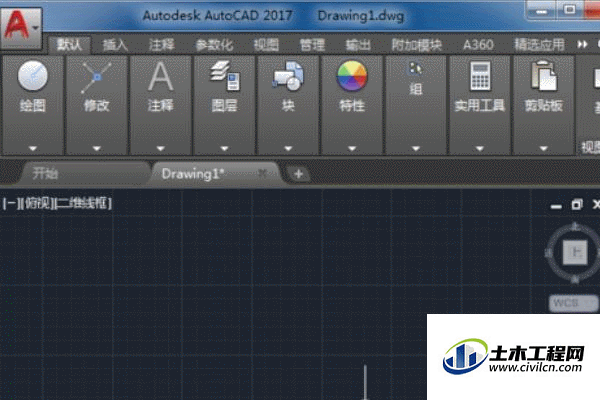Switch to the 插入 ribbon tab
The image size is (600, 400).
pyautogui.click(x=115, y=45)
